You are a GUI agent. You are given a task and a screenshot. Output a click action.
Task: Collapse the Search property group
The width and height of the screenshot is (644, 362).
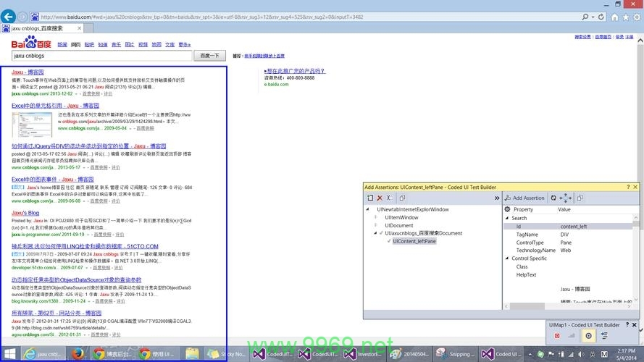click(507, 218)
